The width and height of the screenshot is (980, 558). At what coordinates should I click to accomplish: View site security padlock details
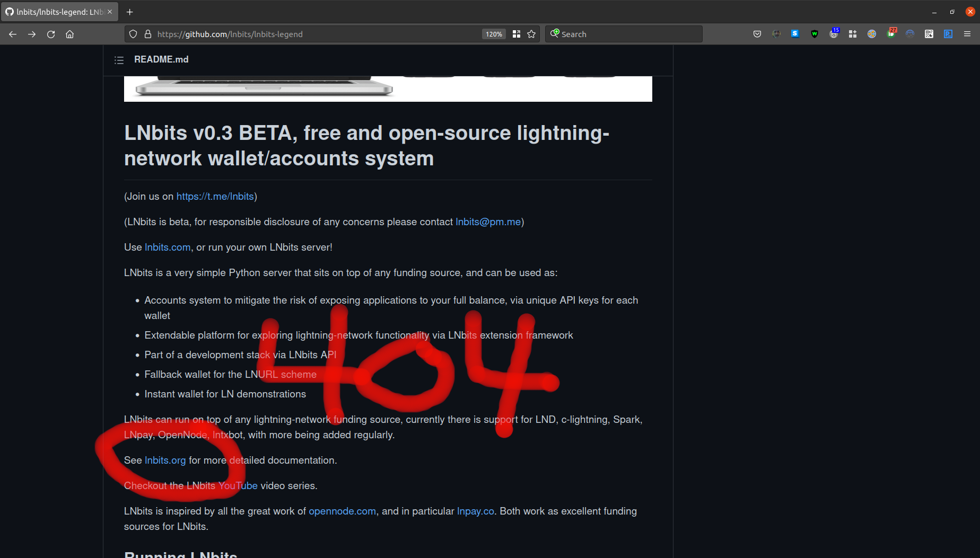click(148, 34)
